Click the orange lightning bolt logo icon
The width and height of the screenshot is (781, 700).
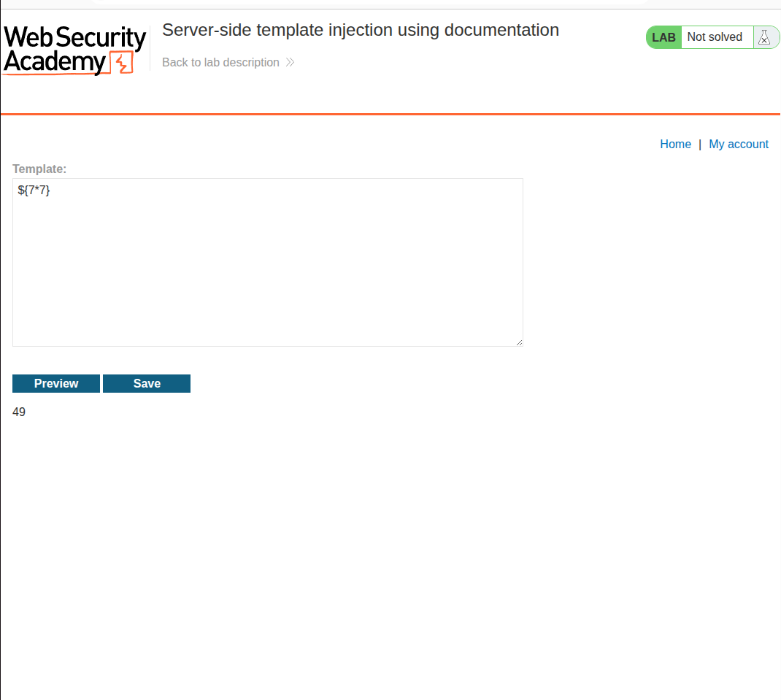click(122, 64)
